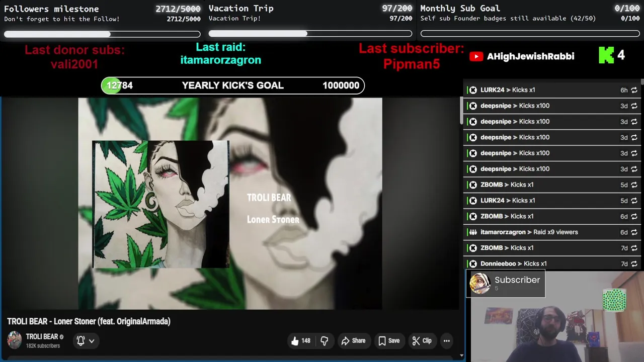Click 'Monthly Sub Goal' title

[x=460, y=9]
